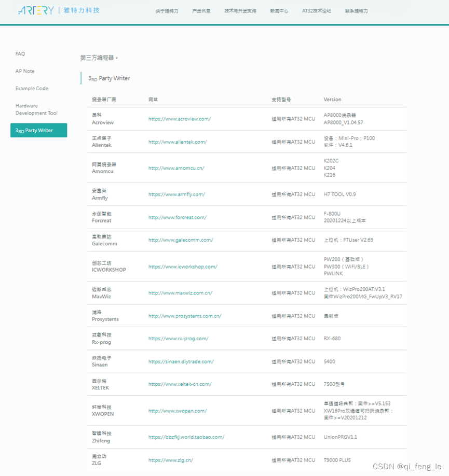Click the 支持型号 column header

tap(281, 99)
